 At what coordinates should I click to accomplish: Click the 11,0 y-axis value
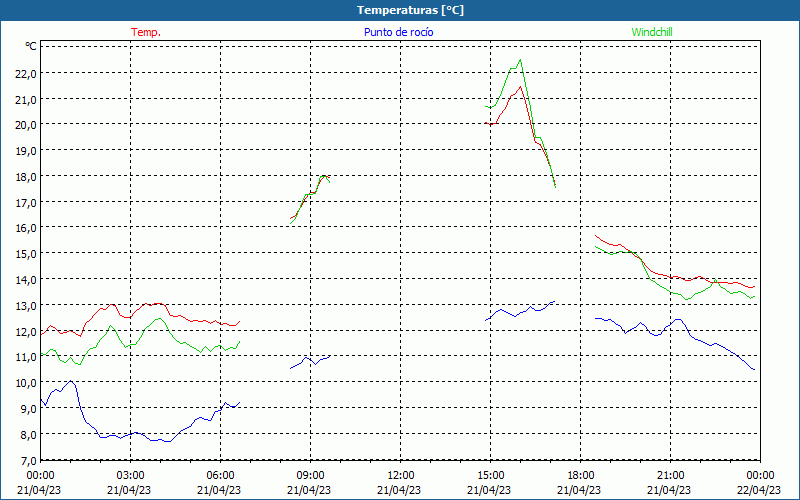pos(26,357)
